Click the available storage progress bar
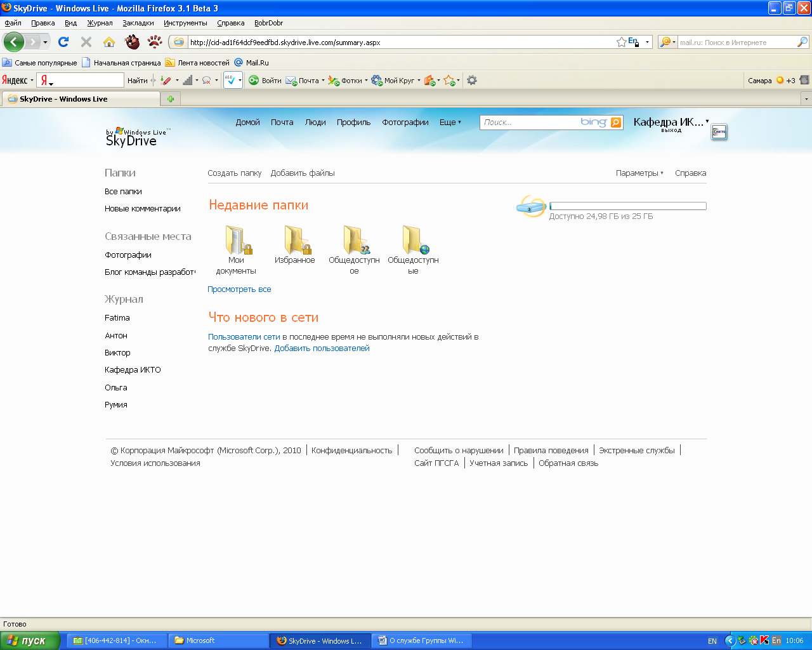 click(628, 206)
